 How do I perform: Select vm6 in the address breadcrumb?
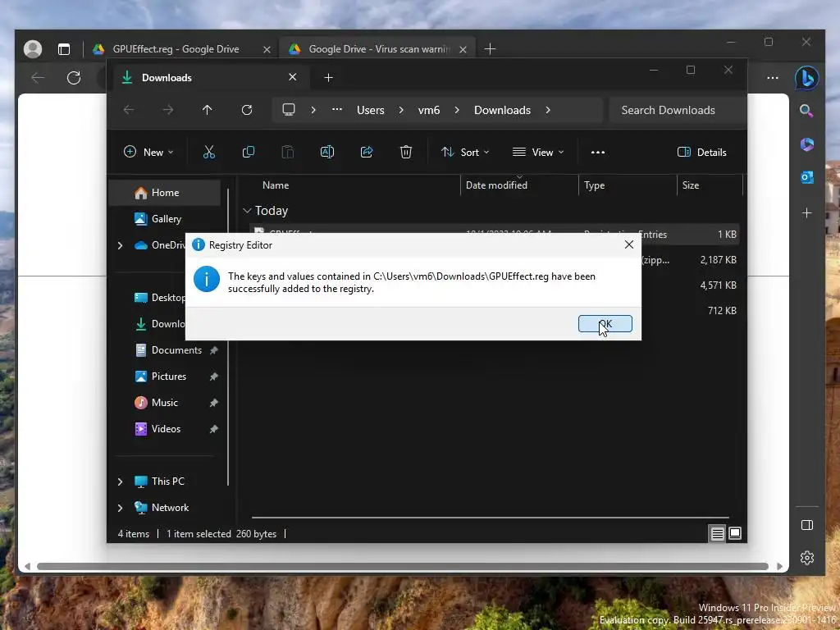428,110
